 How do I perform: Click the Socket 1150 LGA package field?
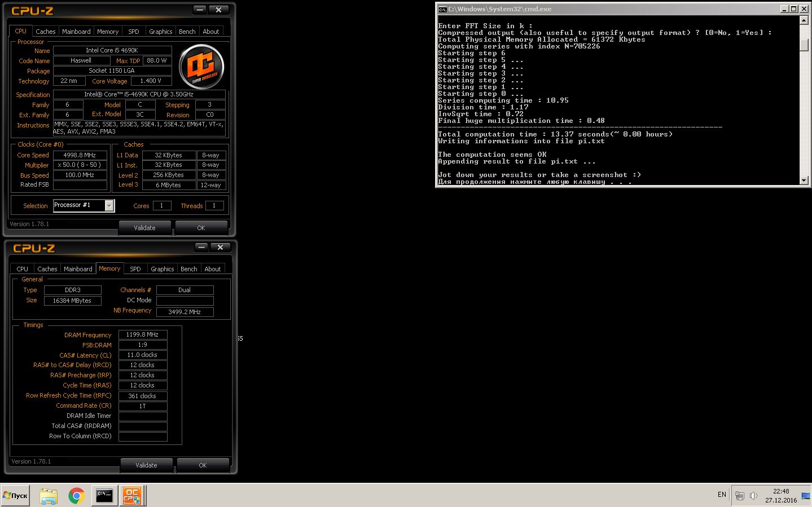112,71
